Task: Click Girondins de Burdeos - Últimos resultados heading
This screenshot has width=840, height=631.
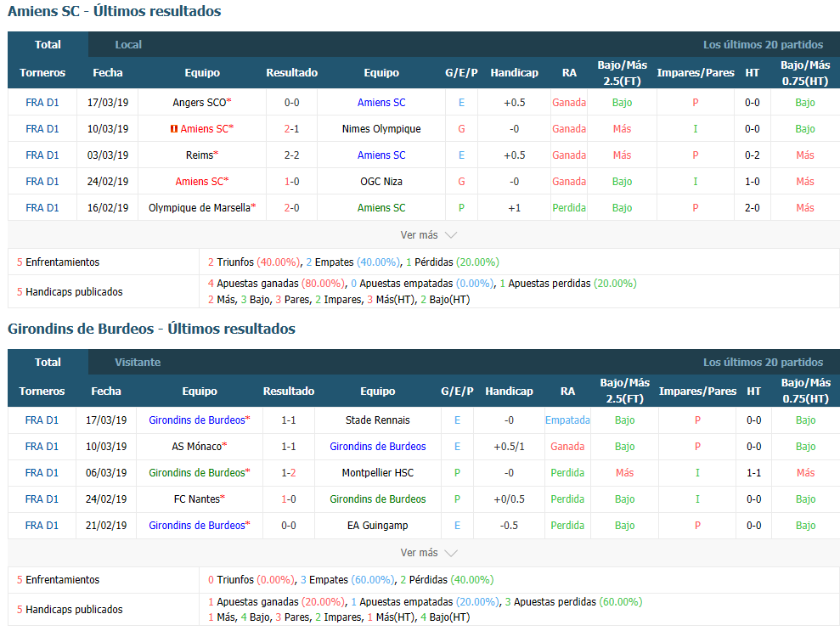Action: coord(151,329)
